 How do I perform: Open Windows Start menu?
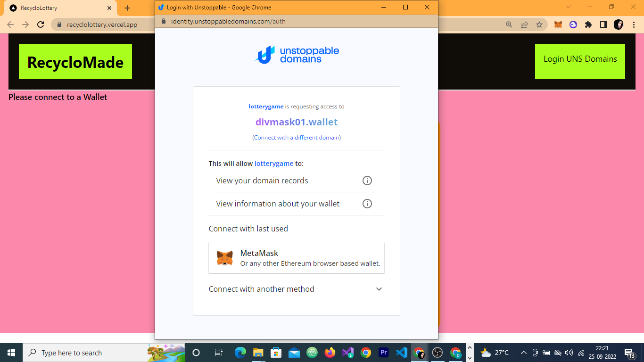click(11, 353)
